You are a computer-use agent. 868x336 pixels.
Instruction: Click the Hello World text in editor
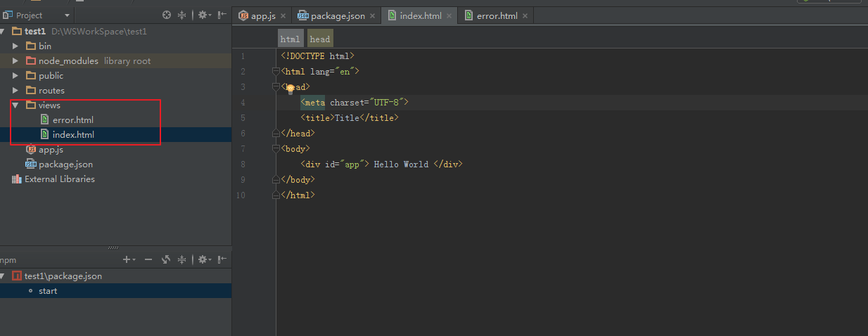coord(401,164)
